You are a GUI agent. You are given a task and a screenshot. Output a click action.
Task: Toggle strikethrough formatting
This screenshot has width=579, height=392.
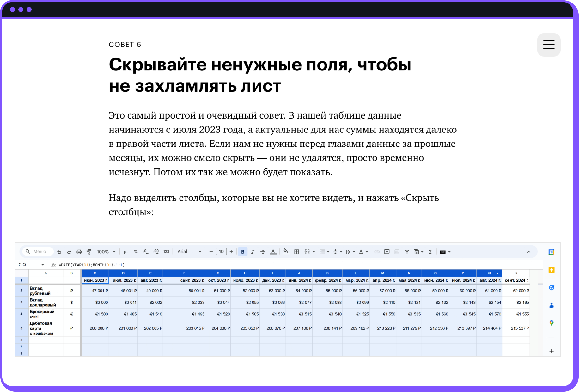tap(263, 252)
